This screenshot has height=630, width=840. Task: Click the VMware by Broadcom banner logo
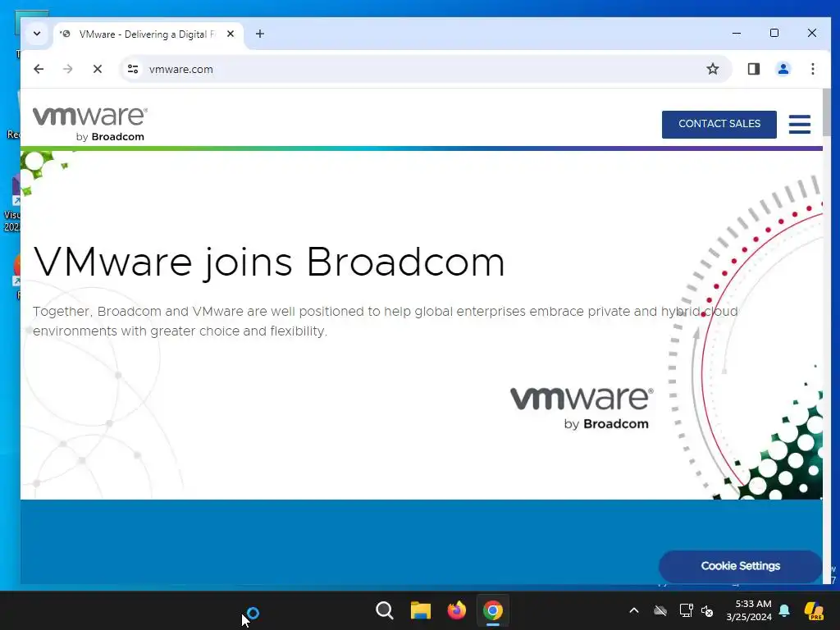tap(582, 409)
